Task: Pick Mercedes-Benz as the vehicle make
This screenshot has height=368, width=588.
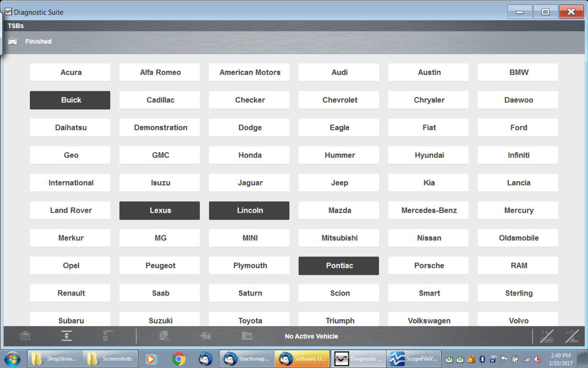Action: coord(428,210)
